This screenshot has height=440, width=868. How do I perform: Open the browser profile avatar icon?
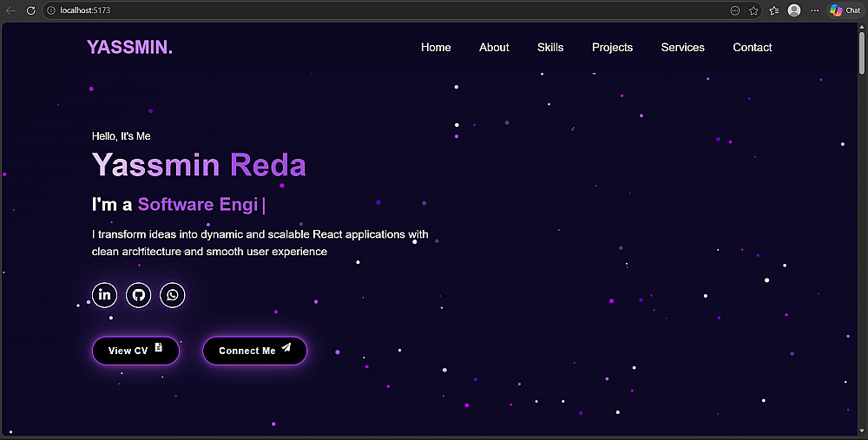tap(794, 10)
